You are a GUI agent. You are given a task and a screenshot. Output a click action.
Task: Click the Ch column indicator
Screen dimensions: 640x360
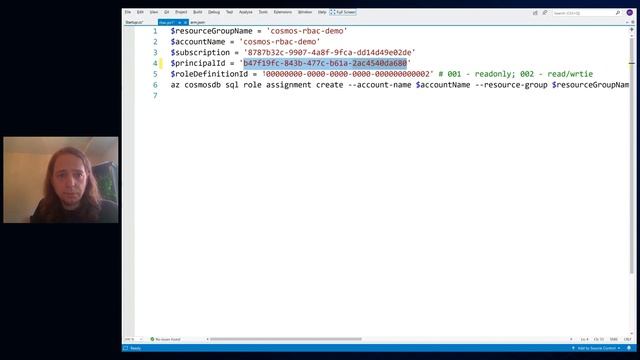tap(599, 339)
